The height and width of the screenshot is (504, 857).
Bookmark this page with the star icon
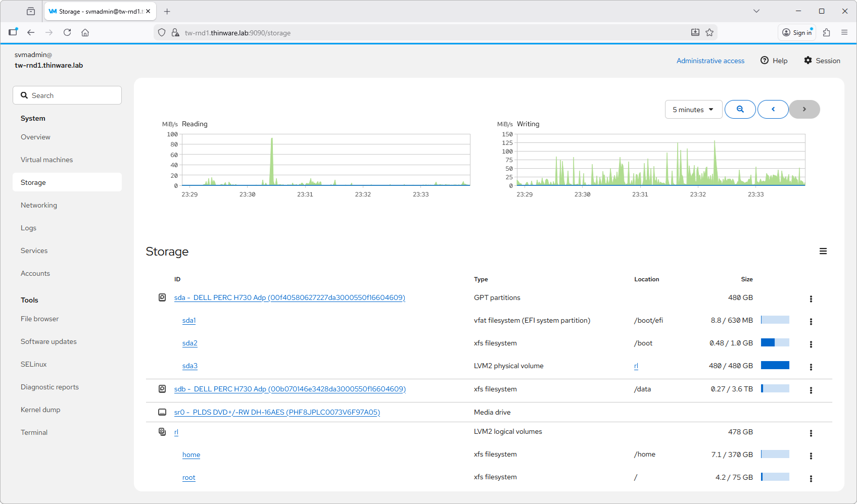709,32
